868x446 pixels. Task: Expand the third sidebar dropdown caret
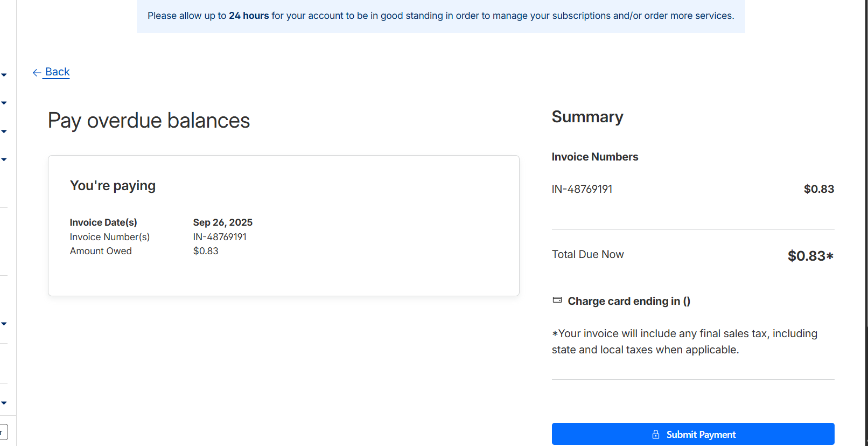[4, 131]
